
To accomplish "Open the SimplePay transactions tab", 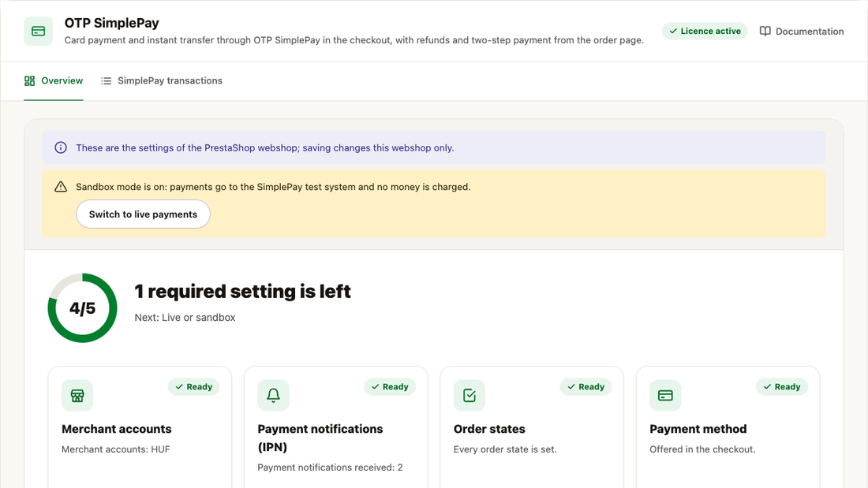I will point(161,80).
